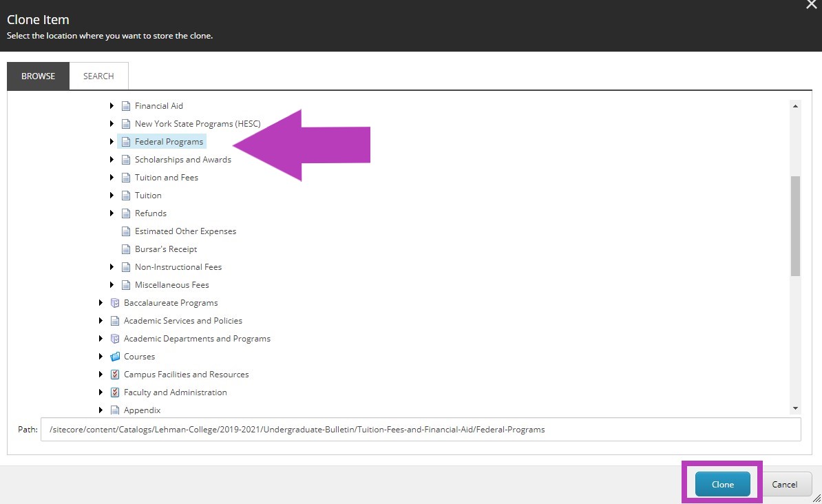822x504 pixels.
Task: Select the Faculty and Administration label
Action: pos(175,392)
